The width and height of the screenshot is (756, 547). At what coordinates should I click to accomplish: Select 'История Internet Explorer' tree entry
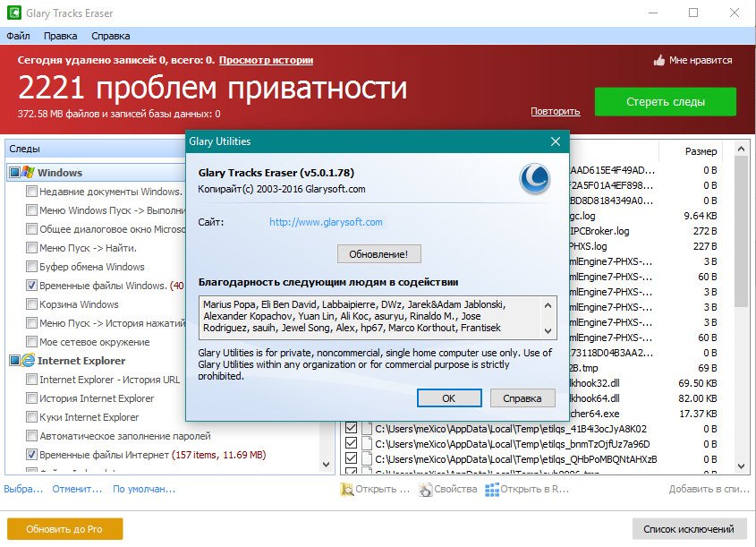click(x=97, y=398)
